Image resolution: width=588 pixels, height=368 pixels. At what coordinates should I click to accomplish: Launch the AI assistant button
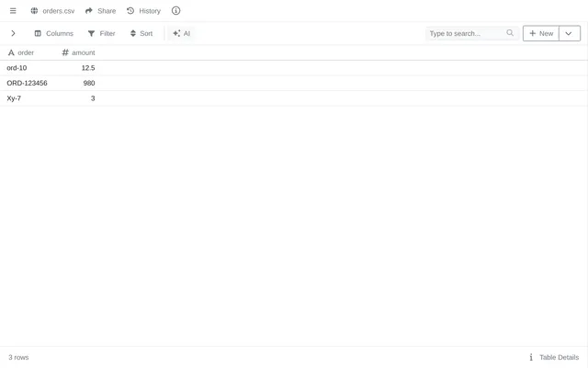(x=182, y=33)
